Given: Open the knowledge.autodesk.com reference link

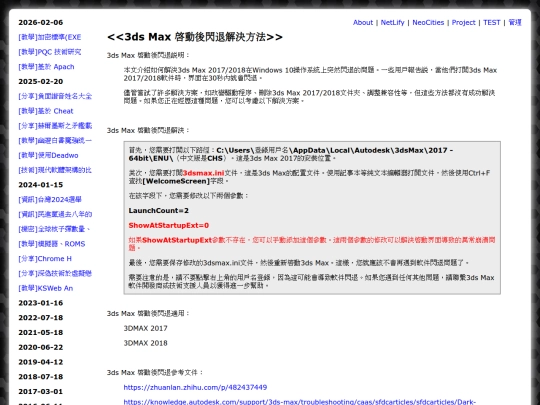Looking at the screenshot, I should click(300, 402).
